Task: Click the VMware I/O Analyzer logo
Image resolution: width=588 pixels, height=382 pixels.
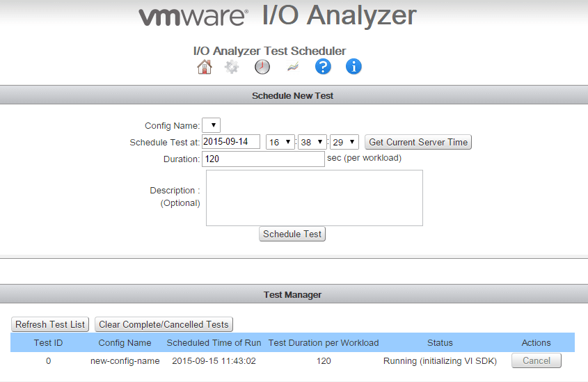Action: (278, 16)
